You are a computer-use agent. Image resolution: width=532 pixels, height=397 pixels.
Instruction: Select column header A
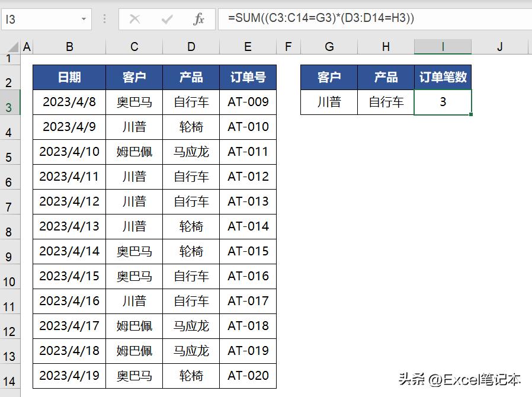pyautogui.click(x=27, y=46)
